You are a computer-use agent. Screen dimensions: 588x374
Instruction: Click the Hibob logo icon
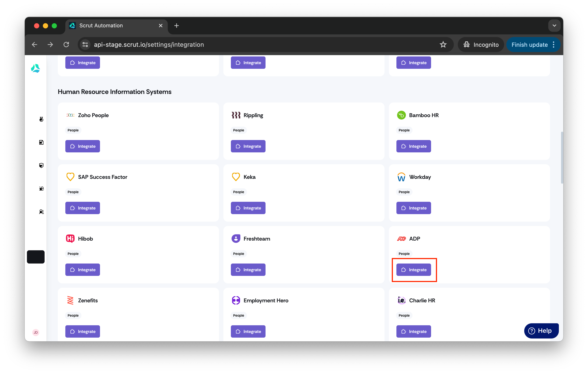[70, 239]
